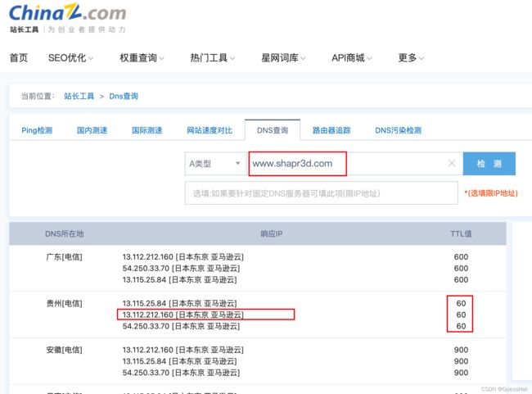Screen dimensions: 532x394
Task: Click the 当前位置 label
Action: click(38, 96)
